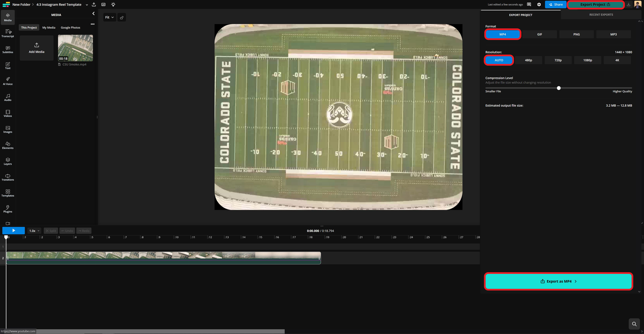This screenshot has width=644, height=334.
Task: Click Export as MP4 button
Action: 558,281
